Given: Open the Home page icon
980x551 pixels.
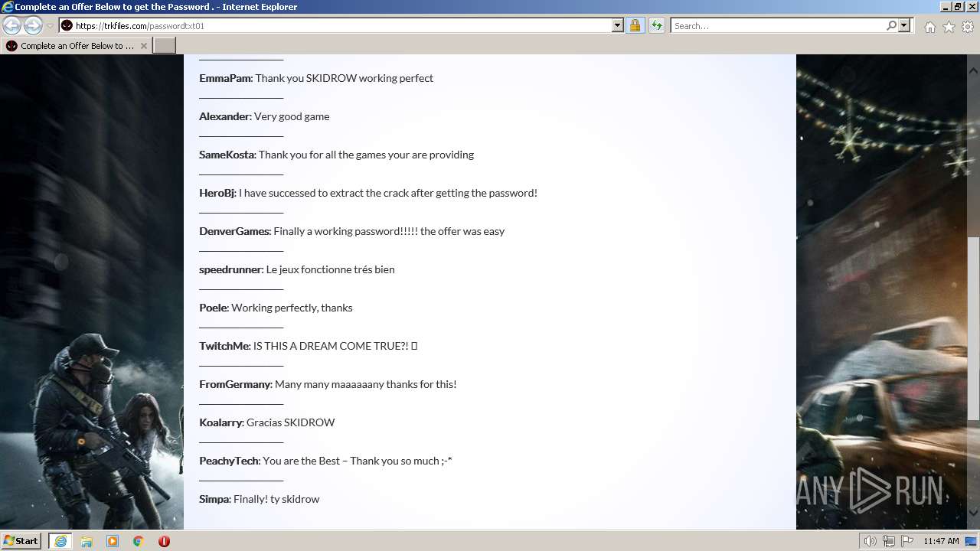Looking at the screenshot, I should (x=929, y=27).
